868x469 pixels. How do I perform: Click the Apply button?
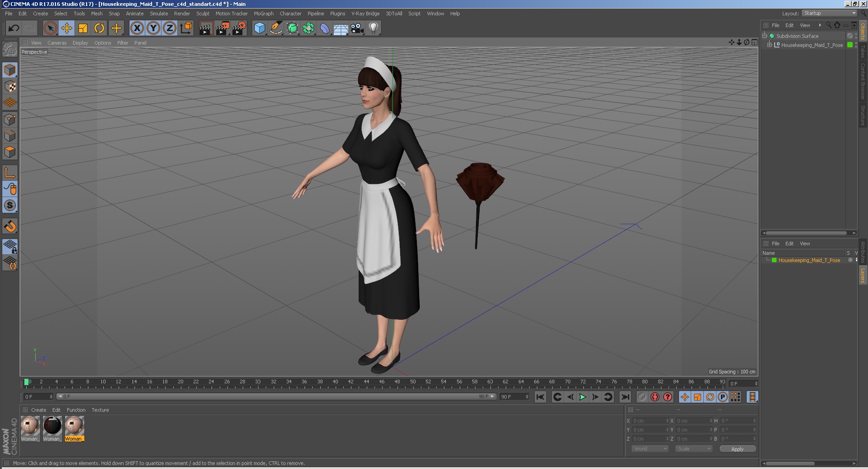[x=738, y=449]
